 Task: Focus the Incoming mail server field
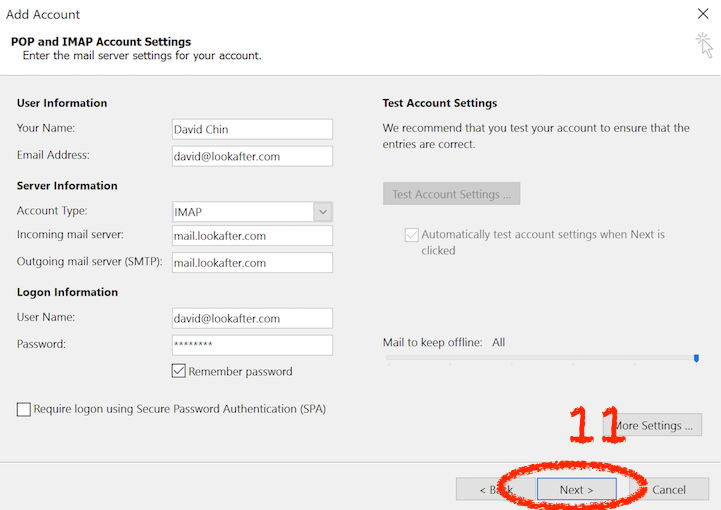point(252,236)
